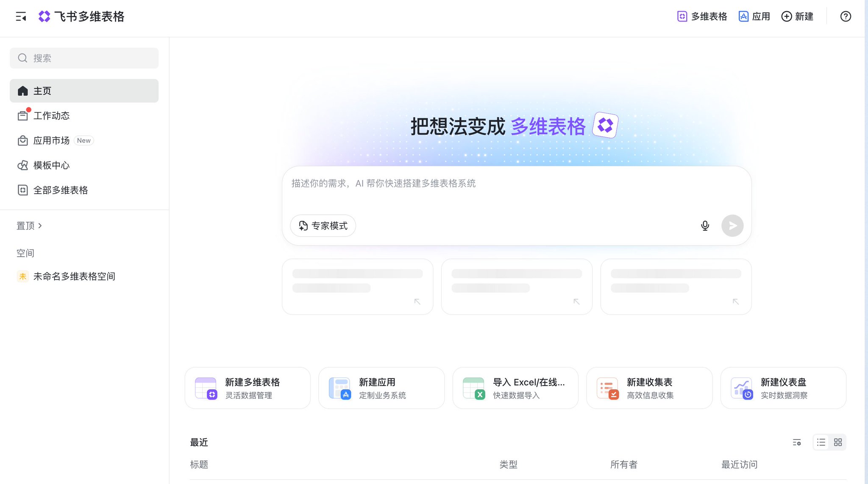This screenshot has width=868, height=484.
Task: Click the 新建收集表 card
Action: click(649, 388)
